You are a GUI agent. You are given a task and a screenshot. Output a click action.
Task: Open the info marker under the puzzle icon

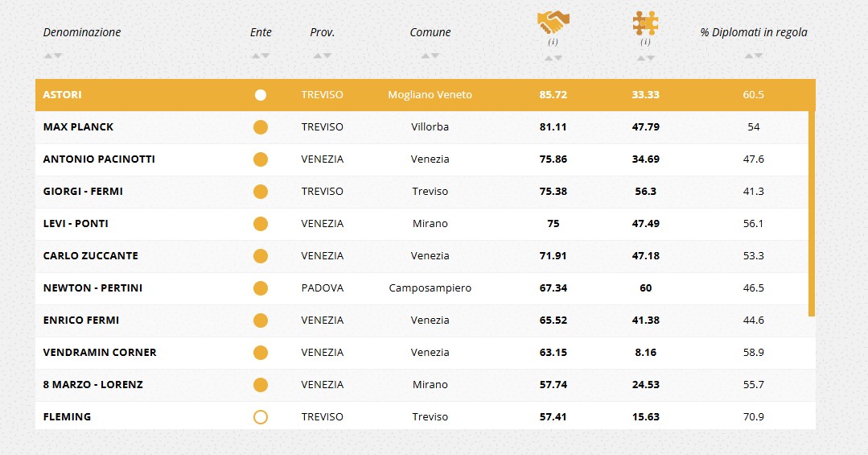(645, 42)
